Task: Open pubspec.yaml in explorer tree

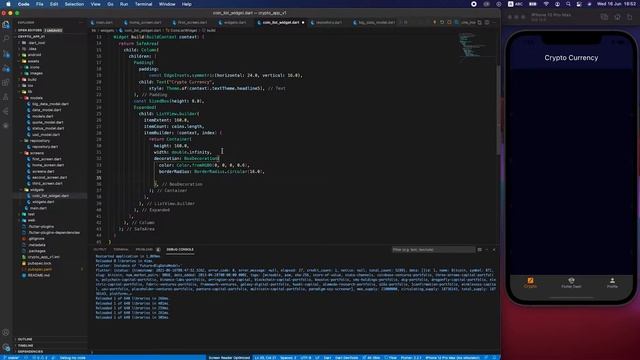Action: coord(39,269)
